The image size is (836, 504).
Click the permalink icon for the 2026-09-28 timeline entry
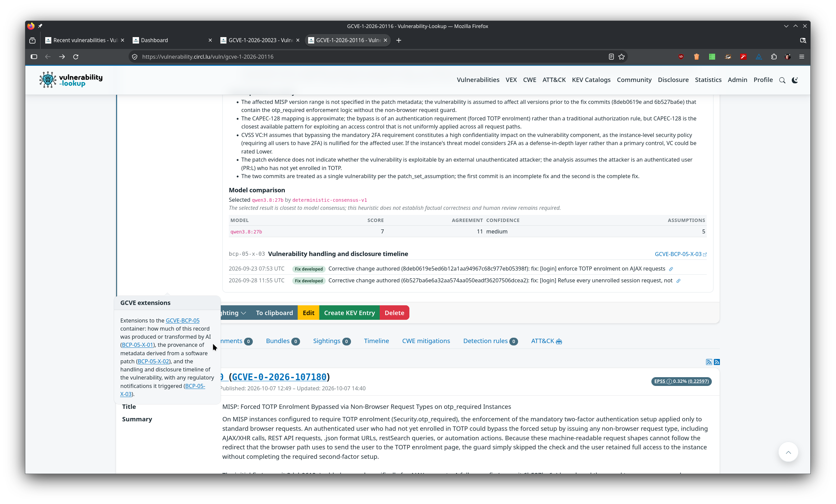[x=678, y=281]
